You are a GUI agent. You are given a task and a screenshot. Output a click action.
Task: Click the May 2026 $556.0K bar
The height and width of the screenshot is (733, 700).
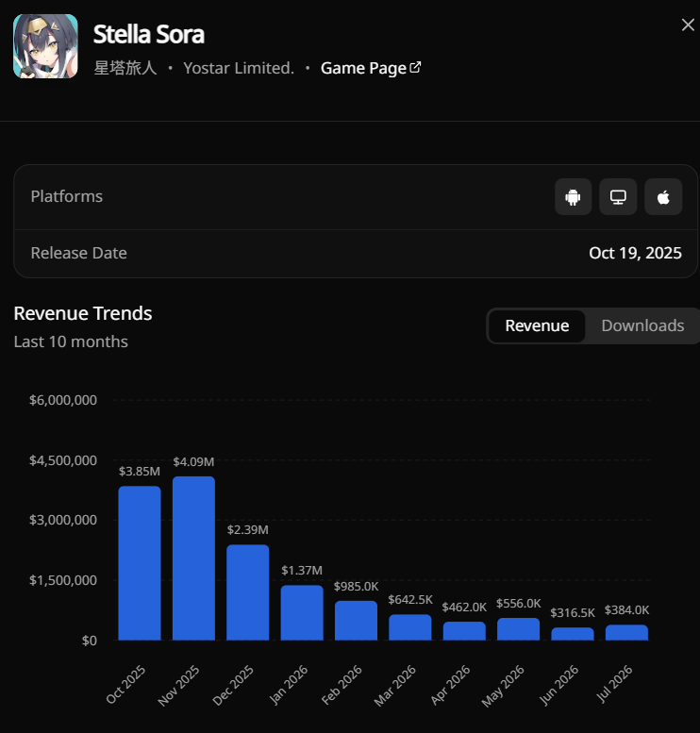[x=519, y=629]
